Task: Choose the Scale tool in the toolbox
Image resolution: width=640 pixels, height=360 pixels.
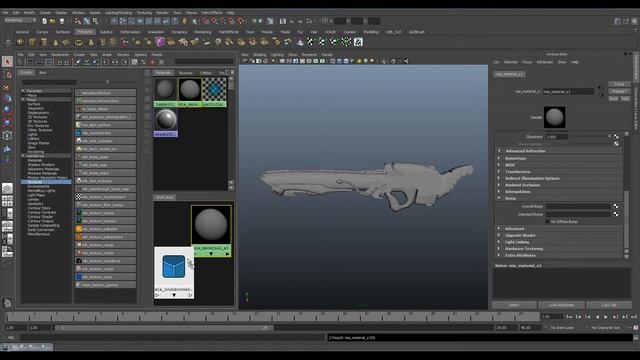Action: [7, 122]
